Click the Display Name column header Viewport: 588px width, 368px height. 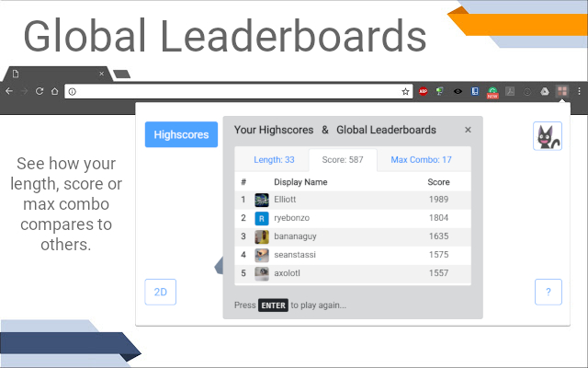pos(300,182)
